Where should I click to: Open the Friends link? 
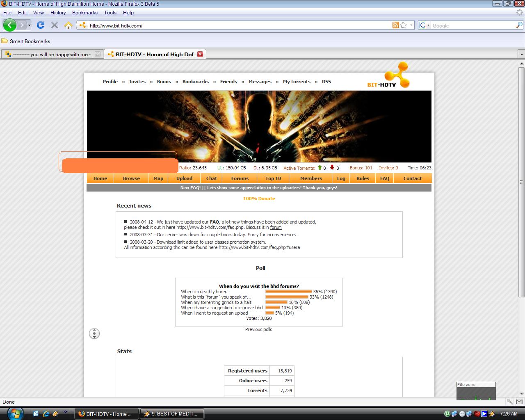(x=228, y=82)
